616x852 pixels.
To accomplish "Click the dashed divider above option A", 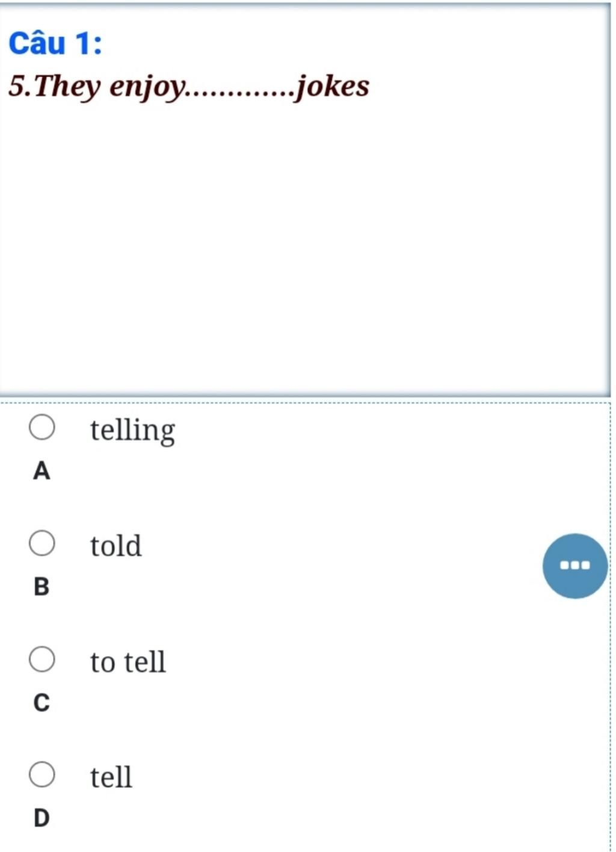I will pos(305,402).
